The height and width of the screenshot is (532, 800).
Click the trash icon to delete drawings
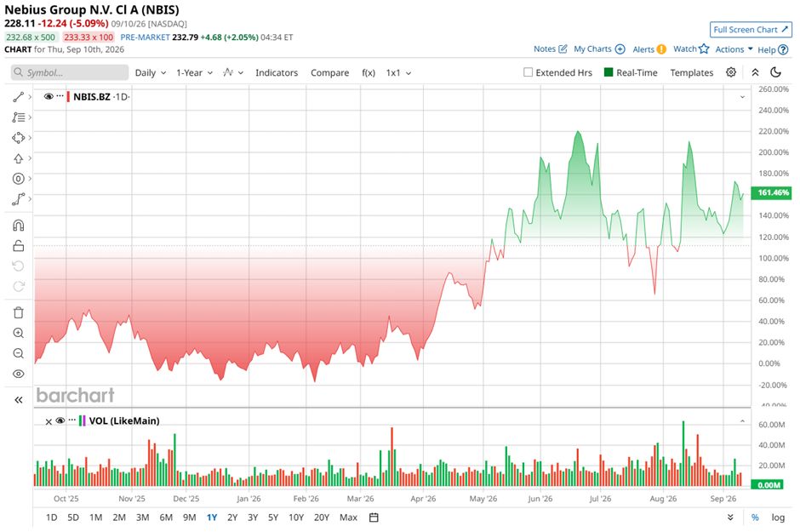click(x=19, y=312)
